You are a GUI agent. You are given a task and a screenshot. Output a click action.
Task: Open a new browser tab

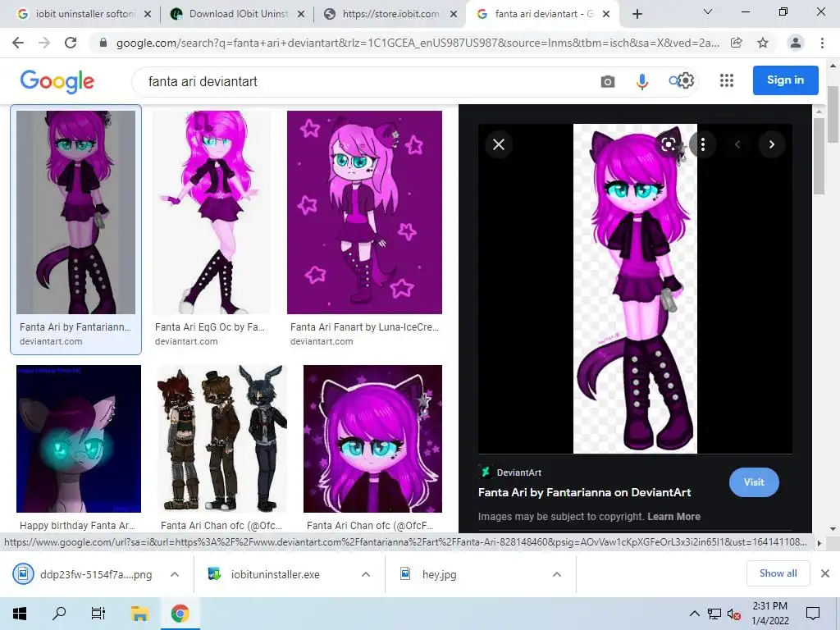tap(637, 14)
